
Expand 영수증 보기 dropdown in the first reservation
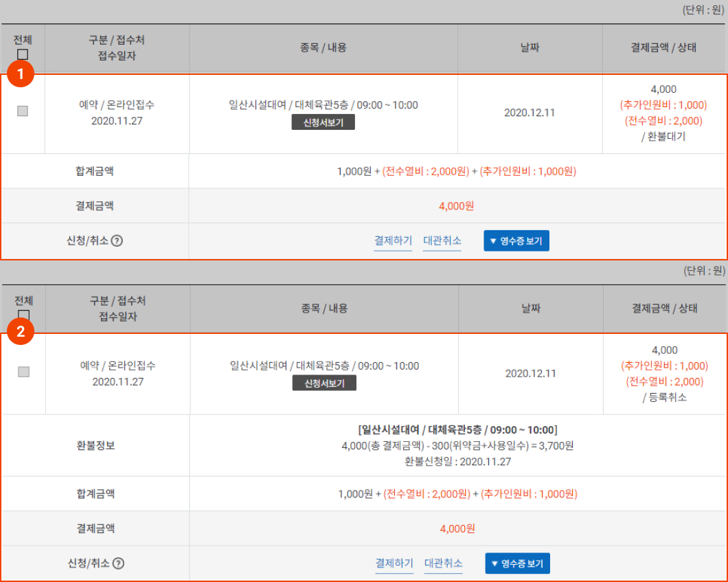tap(516, 241)
